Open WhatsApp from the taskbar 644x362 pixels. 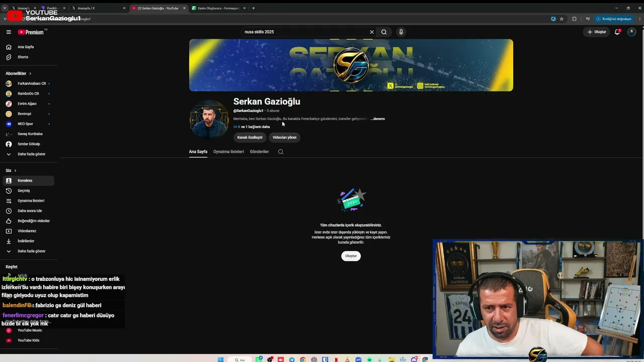[x=259, y=359]
